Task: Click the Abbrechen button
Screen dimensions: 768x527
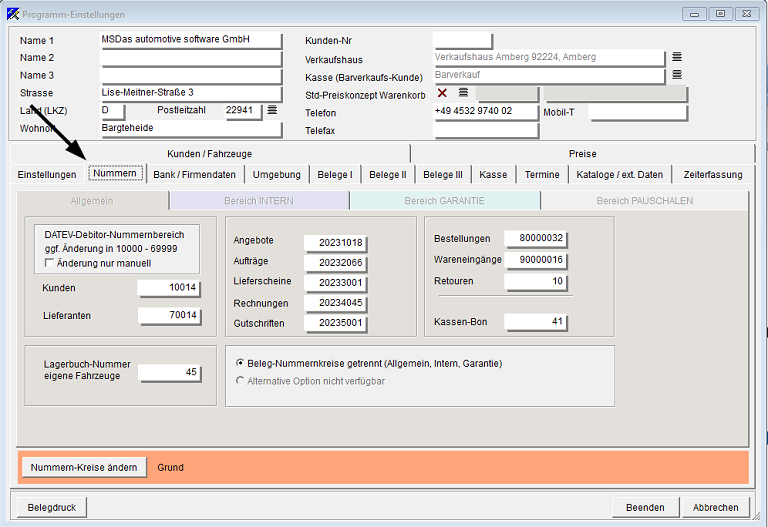Action: [715, 507]
